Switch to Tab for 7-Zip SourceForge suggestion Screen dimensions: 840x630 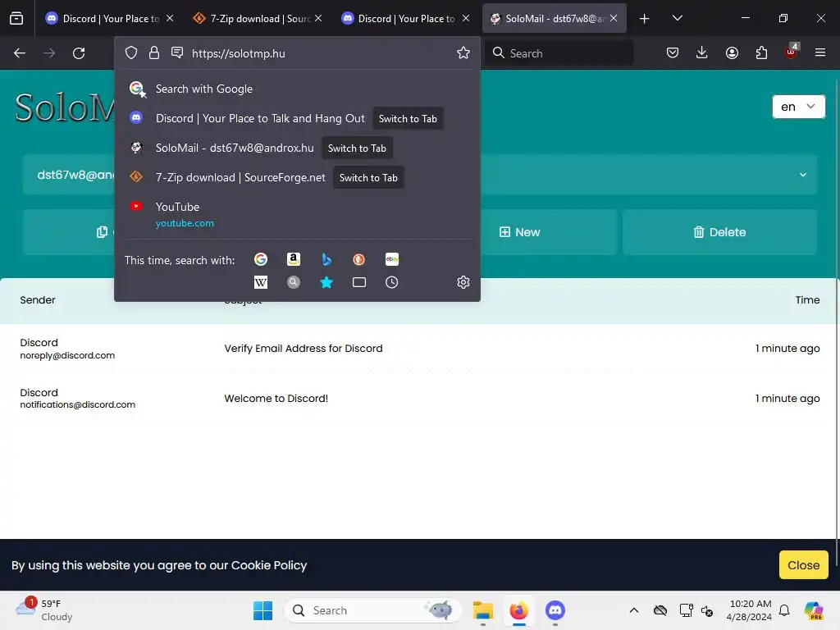tap(368, 177)
